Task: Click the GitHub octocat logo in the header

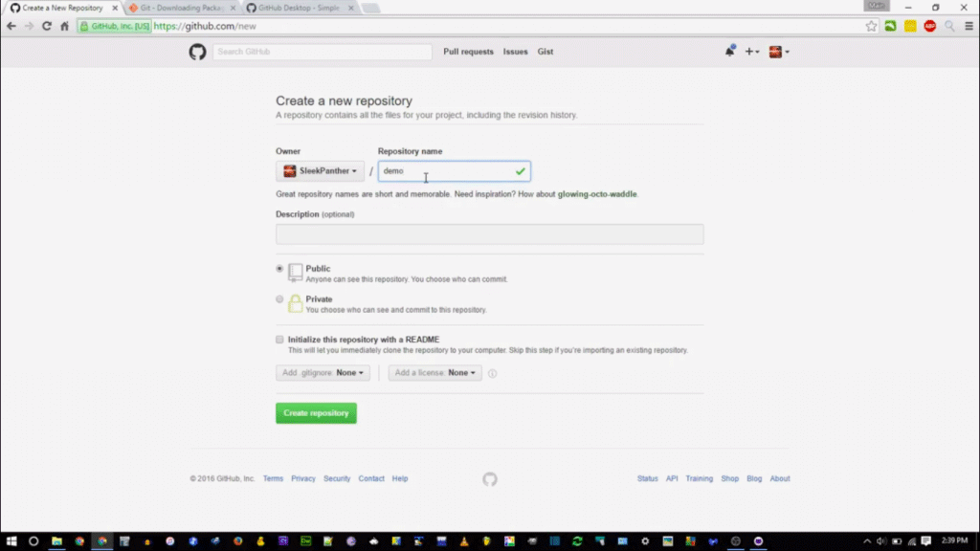Action: [196, 52]
